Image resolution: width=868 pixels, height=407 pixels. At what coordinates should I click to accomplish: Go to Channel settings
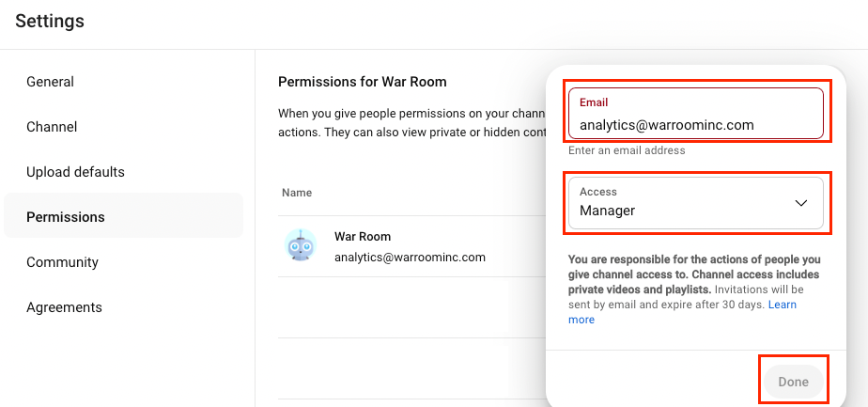tap(52, 127)
